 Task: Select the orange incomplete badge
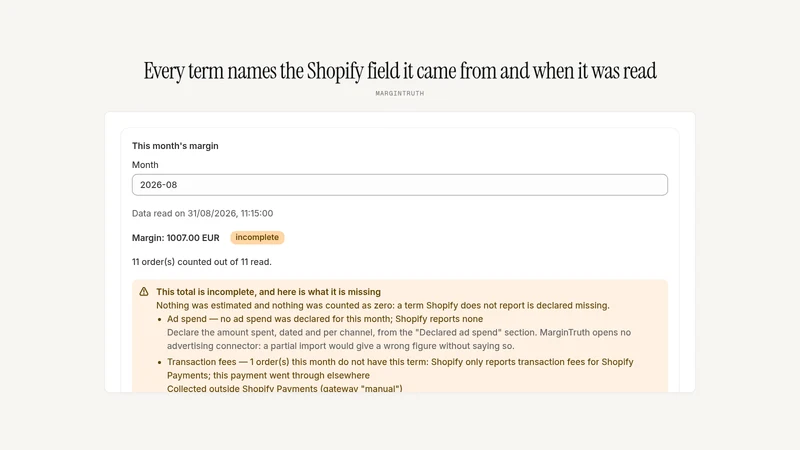pos(257,237)
